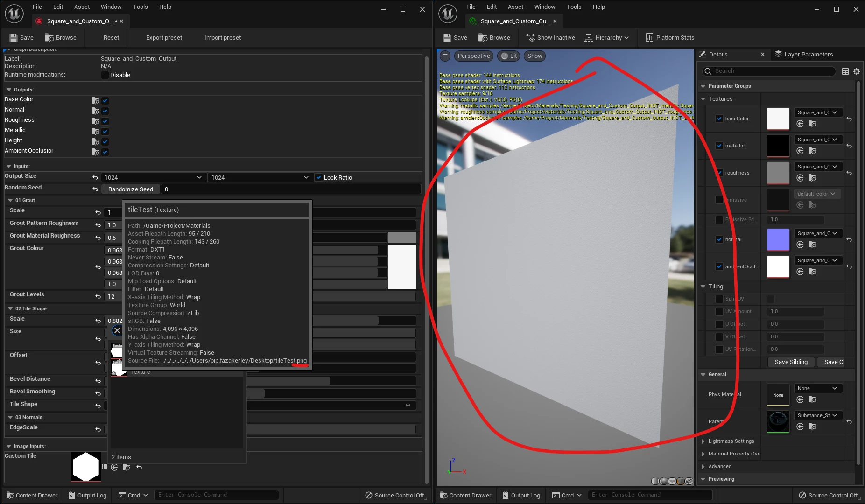The height and width of the screenshot is (504, 865).
Task: Collapse the 01 Grout group
Action: (x=10, y=200)
